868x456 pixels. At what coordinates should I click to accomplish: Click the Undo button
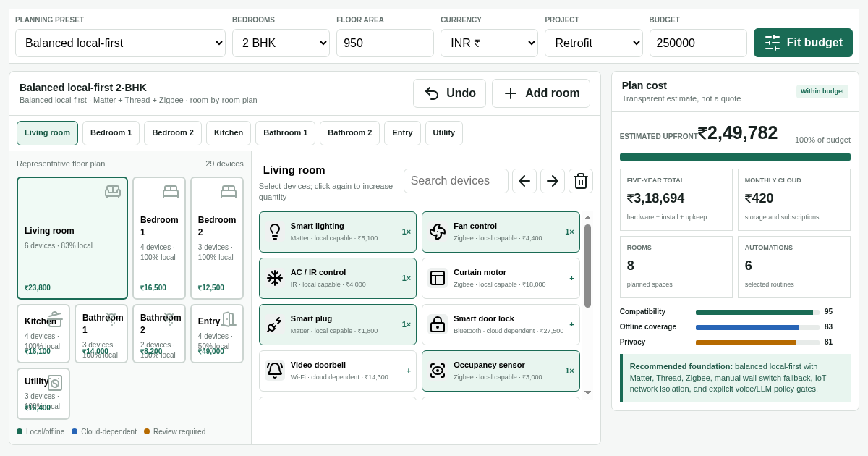tap(449, 93)
